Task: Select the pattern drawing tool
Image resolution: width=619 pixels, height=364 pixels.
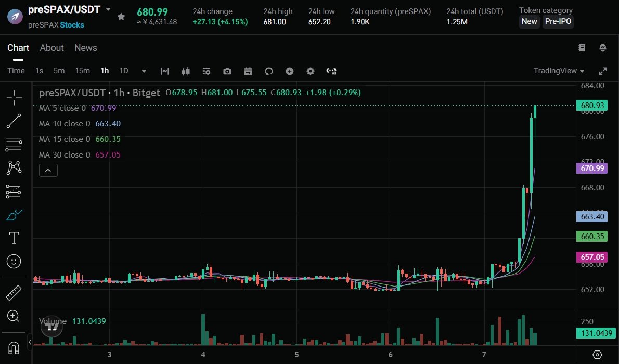Action: pos(14,168)
